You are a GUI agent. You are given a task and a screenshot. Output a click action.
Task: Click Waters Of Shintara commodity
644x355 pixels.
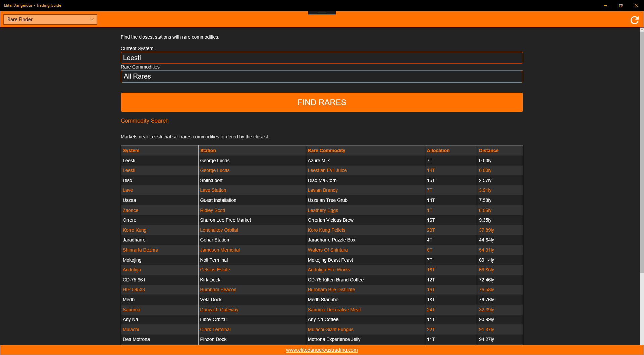click(328, 250)
